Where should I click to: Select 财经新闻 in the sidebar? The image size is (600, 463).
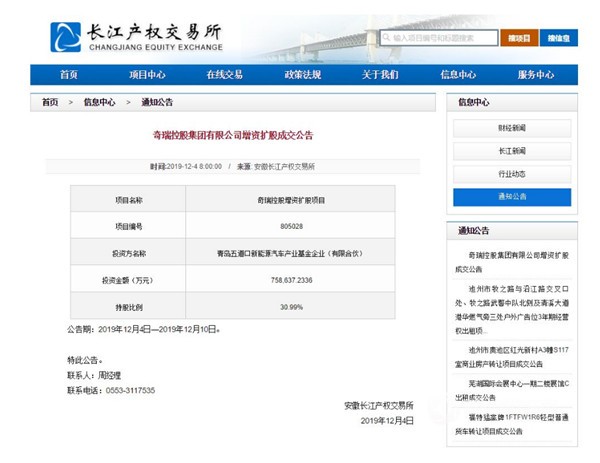512,128
